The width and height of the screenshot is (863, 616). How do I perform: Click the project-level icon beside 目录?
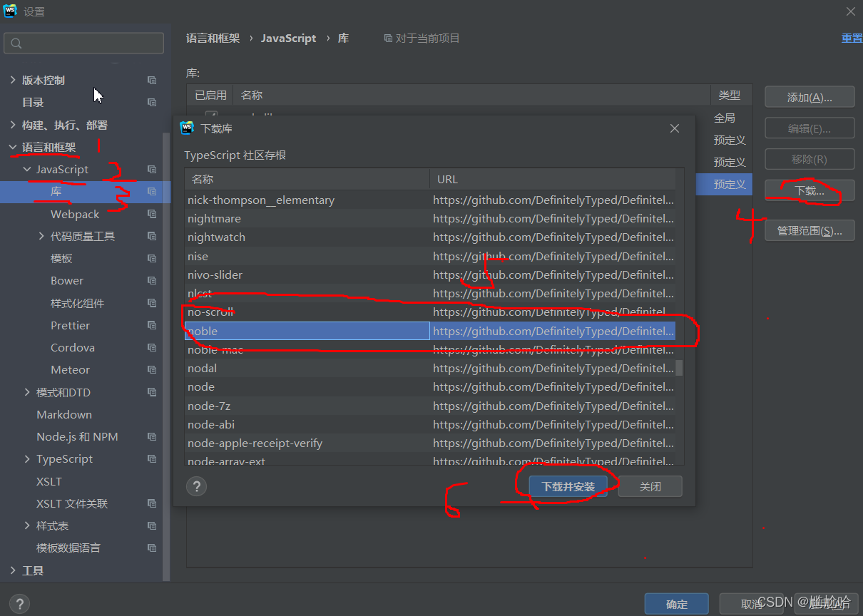click(152, 102)
